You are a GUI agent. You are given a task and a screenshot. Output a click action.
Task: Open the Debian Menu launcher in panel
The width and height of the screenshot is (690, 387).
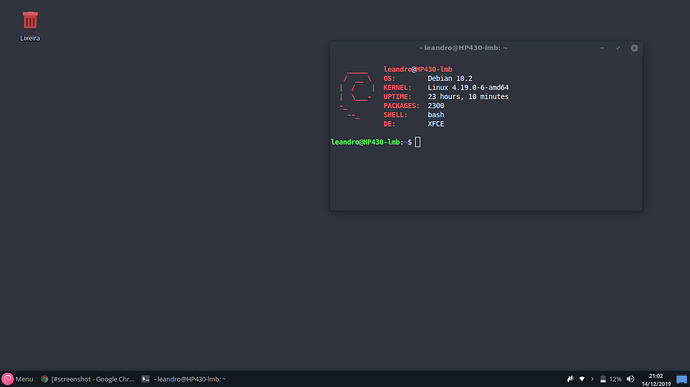pyautogui.click(x=18, y=379)
